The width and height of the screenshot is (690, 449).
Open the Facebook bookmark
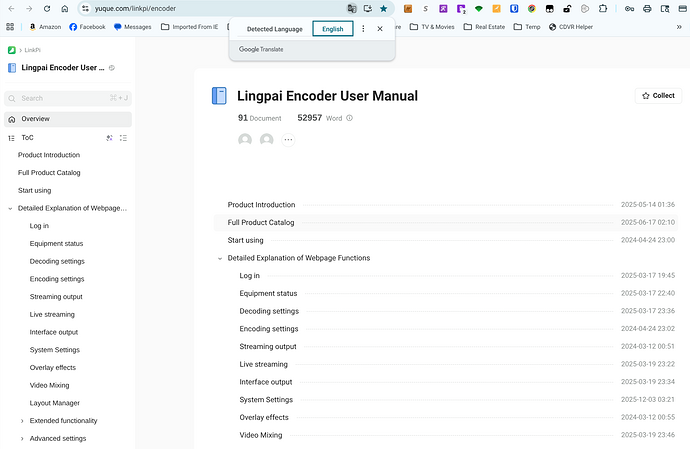[x=88, y=27]
